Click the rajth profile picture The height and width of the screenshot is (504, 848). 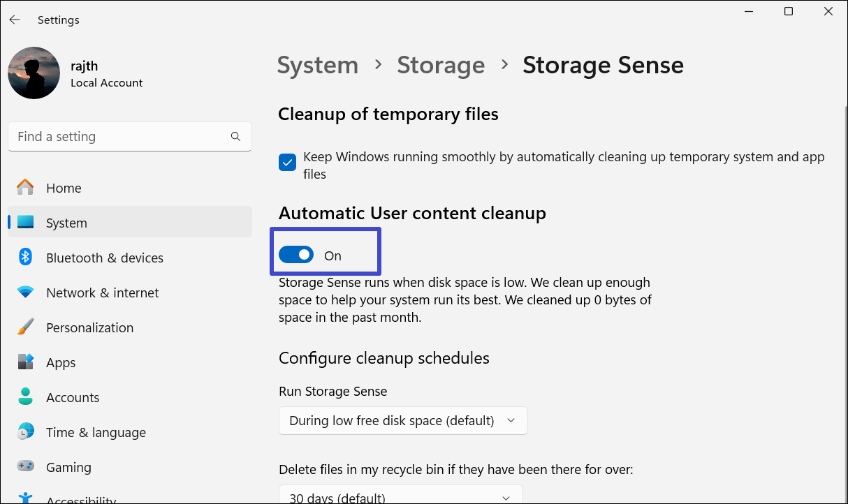[34, 73]
